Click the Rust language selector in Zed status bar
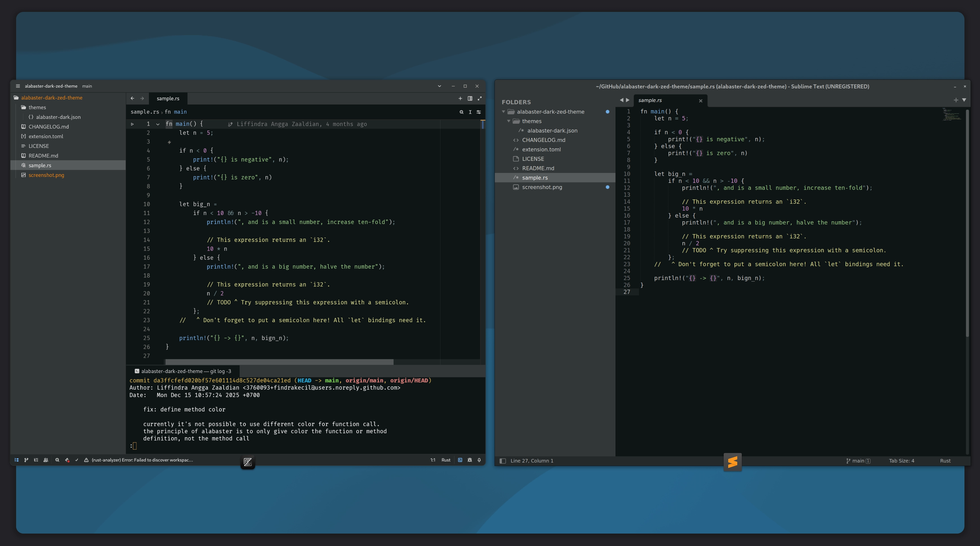Screen dimensions: 980x546 (x=446, y=460)
